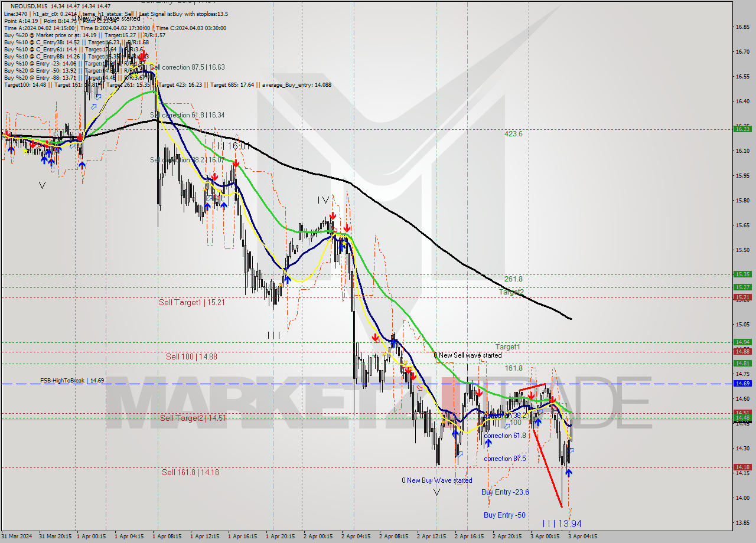Click the 'Sell 100 | 14.88' label
Viewport: 756px width, 543px height.
[191, 356]
